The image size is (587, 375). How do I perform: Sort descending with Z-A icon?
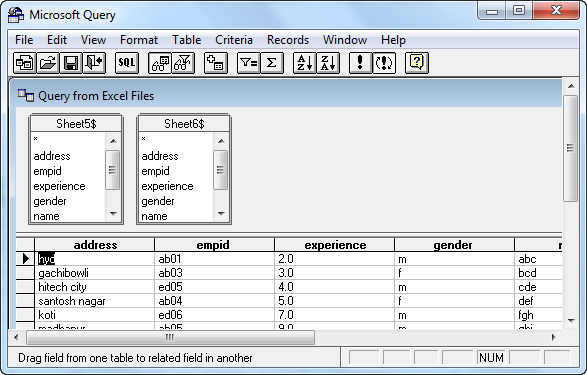(x=328, y=62)
